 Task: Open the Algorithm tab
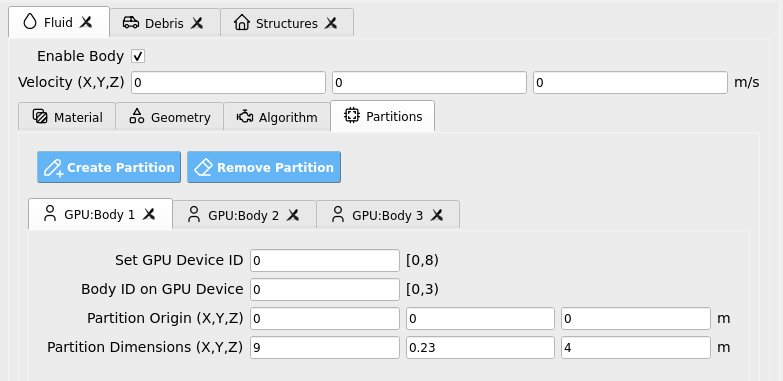pos(277,117)
